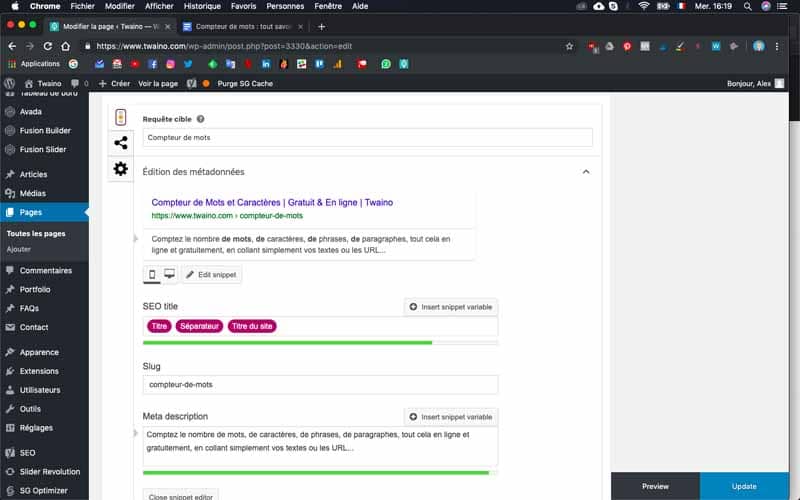800x500 pixels.
Task: Click Insert snippet variable for SEO title
Action: [451, 307]
